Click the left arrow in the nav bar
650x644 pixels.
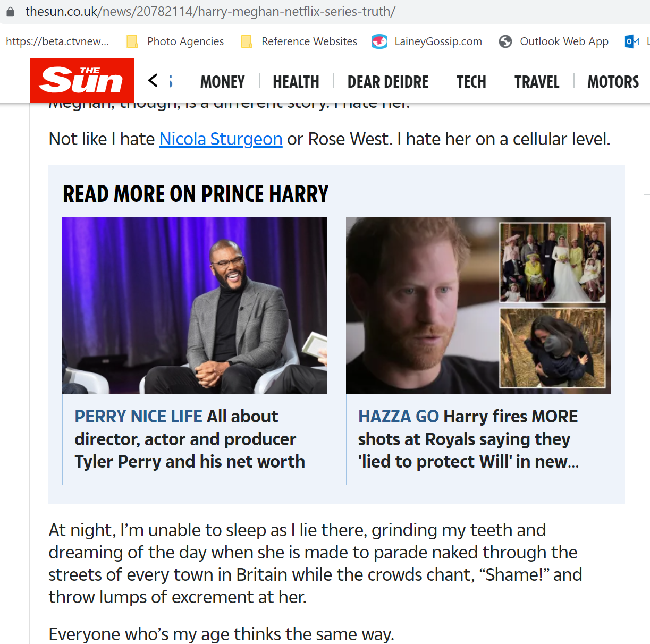coord(153,81)
